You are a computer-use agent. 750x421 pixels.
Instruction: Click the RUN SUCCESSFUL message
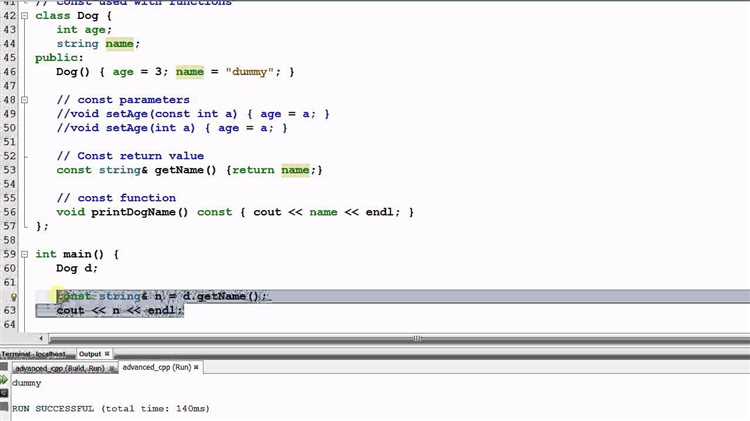point(111,409)
